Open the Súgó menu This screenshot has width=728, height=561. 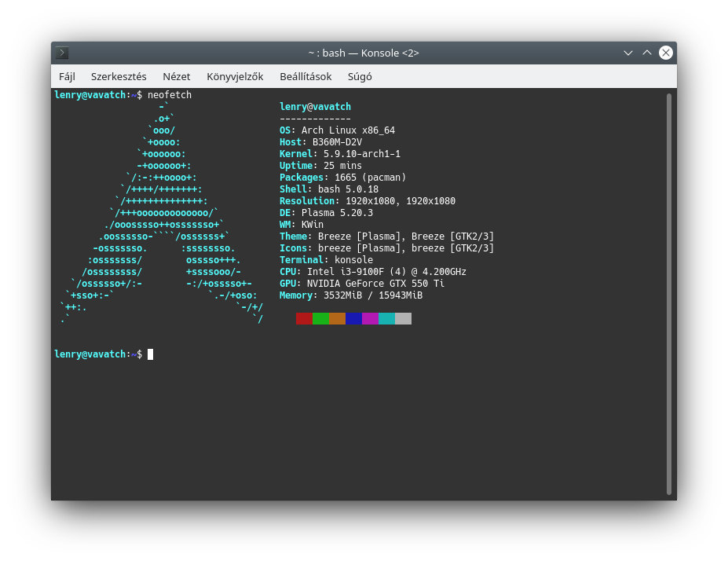pyautogui.click(x=360, y=77)
